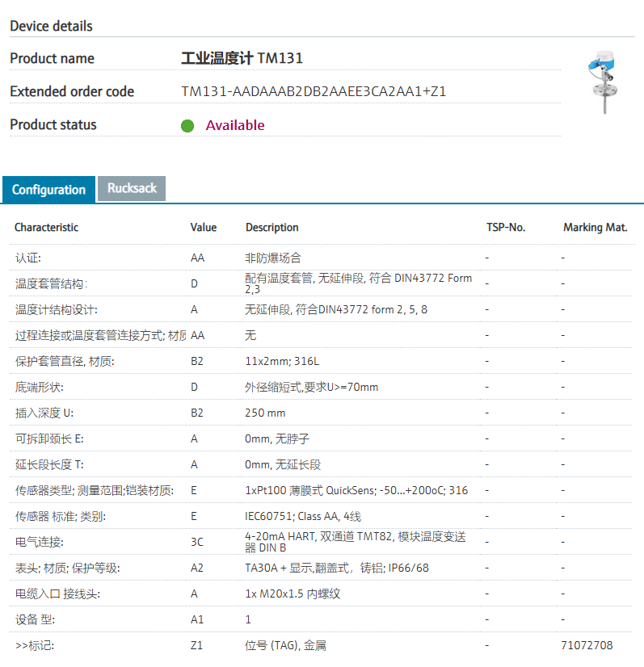Click the Marking Mat. column header

[595, 228]
